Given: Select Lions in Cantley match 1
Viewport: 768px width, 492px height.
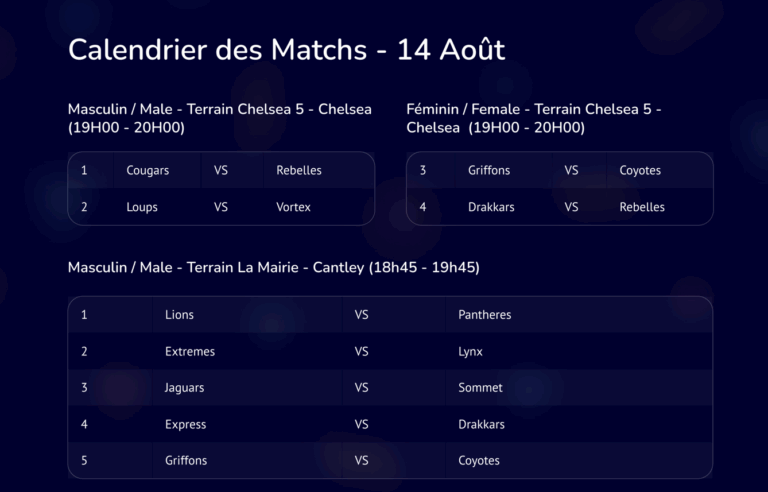Looking at the screenshot, I should (179, 315).
